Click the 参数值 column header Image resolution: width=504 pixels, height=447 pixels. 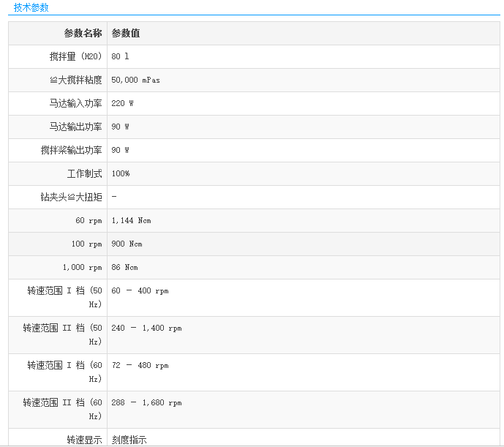tap(126, 33)
